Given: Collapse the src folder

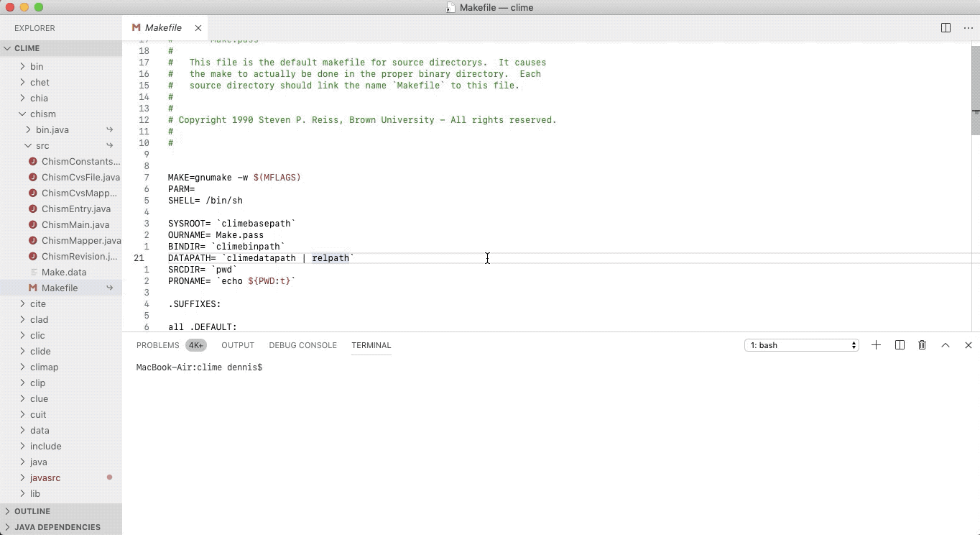Looking at the screenshot, I should tap(29, 145).
